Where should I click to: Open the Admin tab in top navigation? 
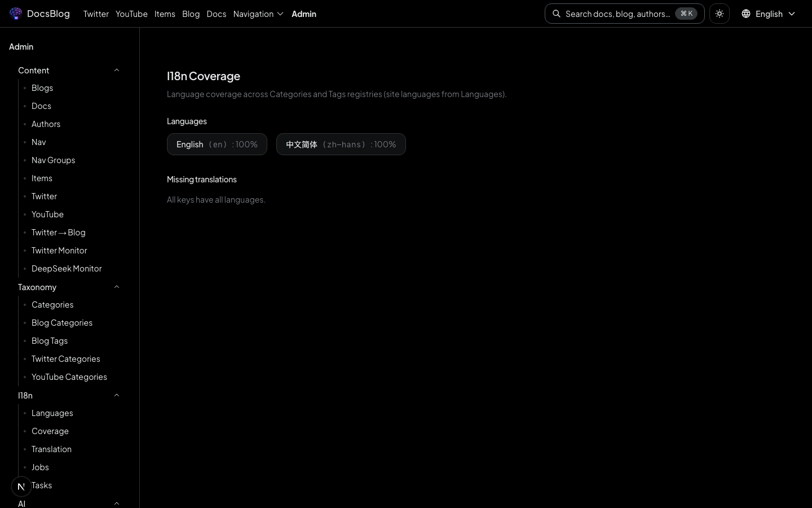pyautogui.click(x=303, y=14)
